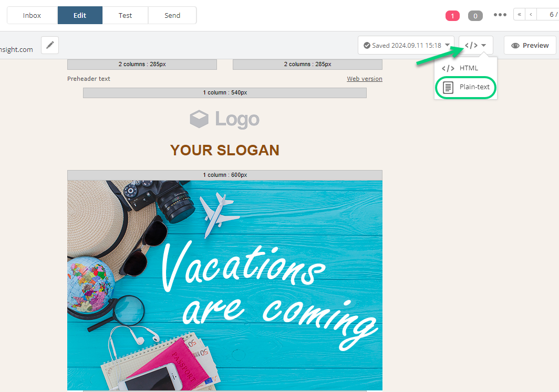
Task: Select the Logo placeholder image
Action: tap(225, 119)
